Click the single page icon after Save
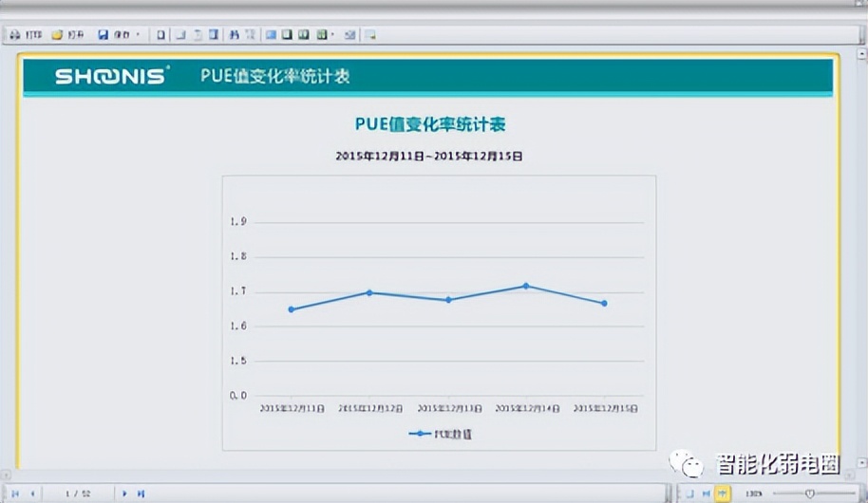The image size is (868, 503). point(160,35)
